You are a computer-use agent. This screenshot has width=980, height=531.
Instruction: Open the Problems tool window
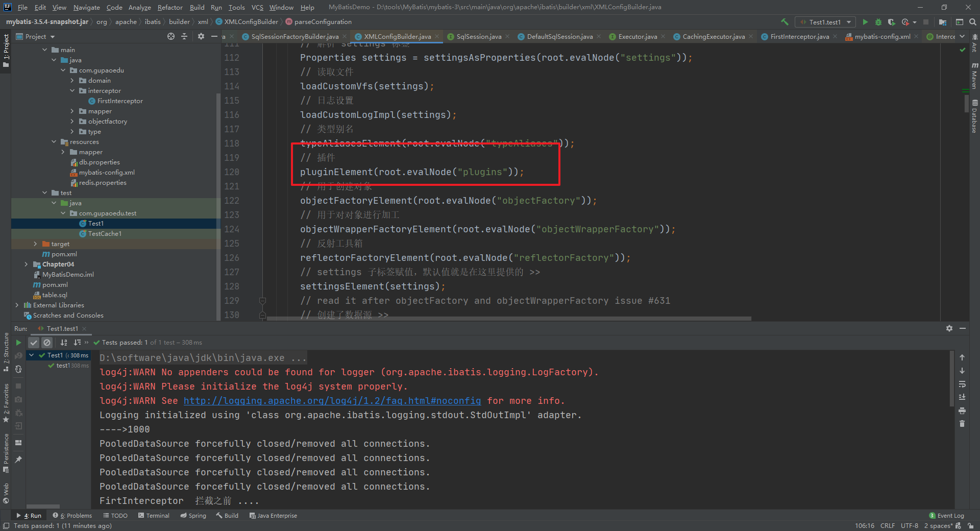(x=72, y=516)
